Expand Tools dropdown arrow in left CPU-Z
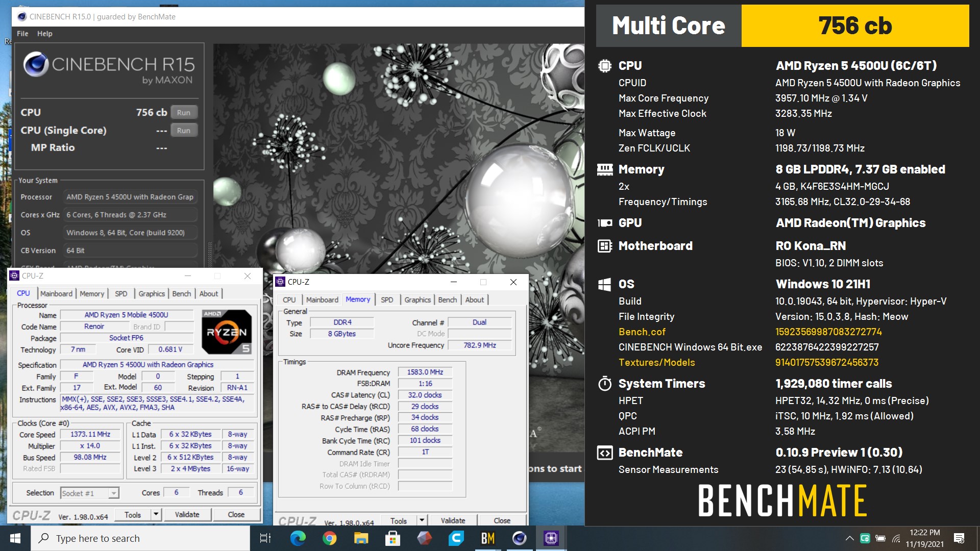This screenshot has width=980, height=551. tap(156, 514)
